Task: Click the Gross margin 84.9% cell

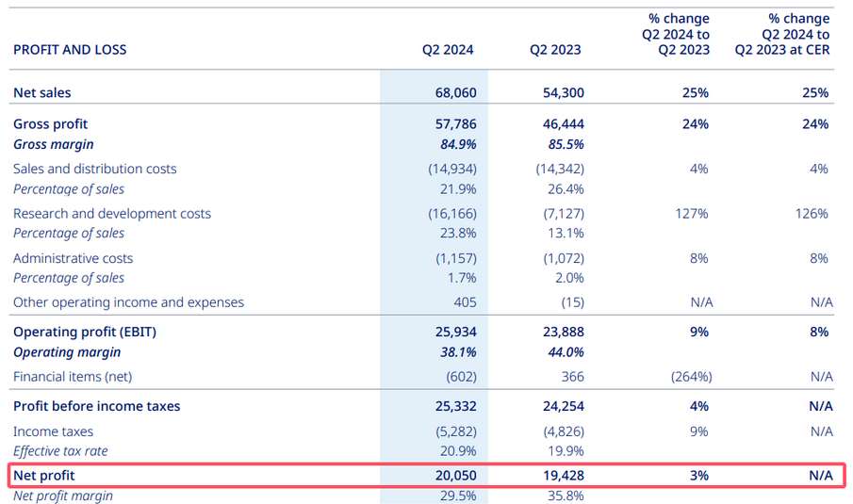Action: point(457,144)
